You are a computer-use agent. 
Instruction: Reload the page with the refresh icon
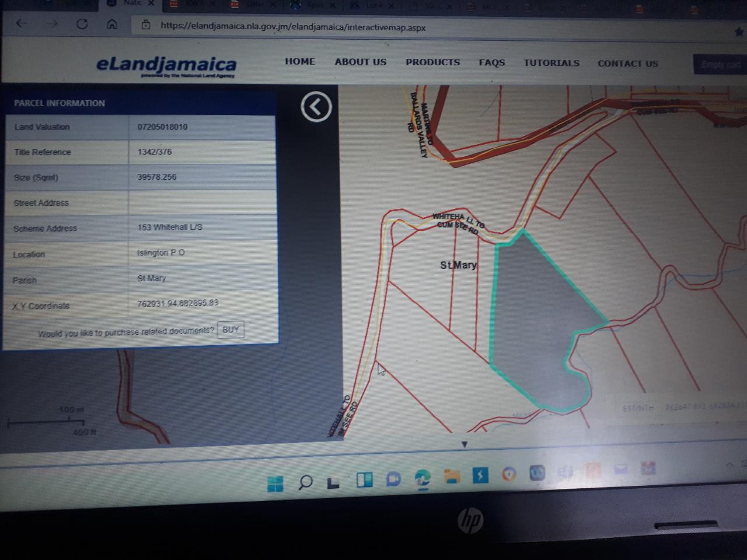(x=82, y=24)
